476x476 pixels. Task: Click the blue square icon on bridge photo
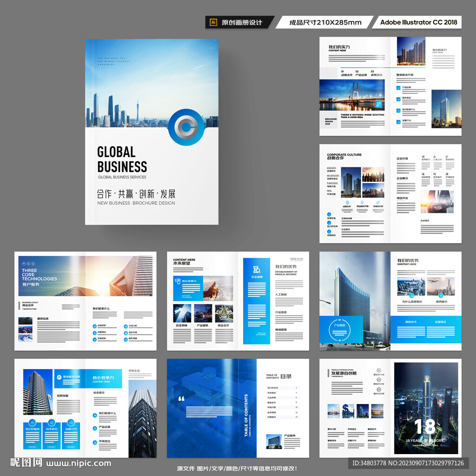click(378, 105)
